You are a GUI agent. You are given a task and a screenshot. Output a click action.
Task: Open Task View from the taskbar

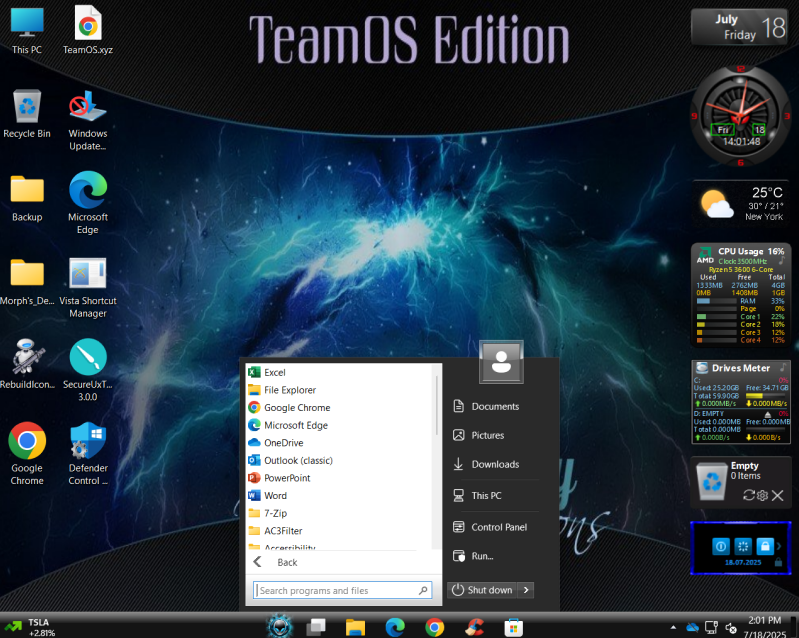click(x=316, y=627)
